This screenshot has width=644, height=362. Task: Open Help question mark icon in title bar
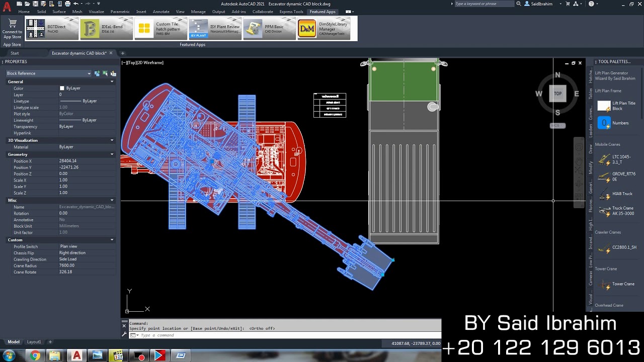click(591, 4)
